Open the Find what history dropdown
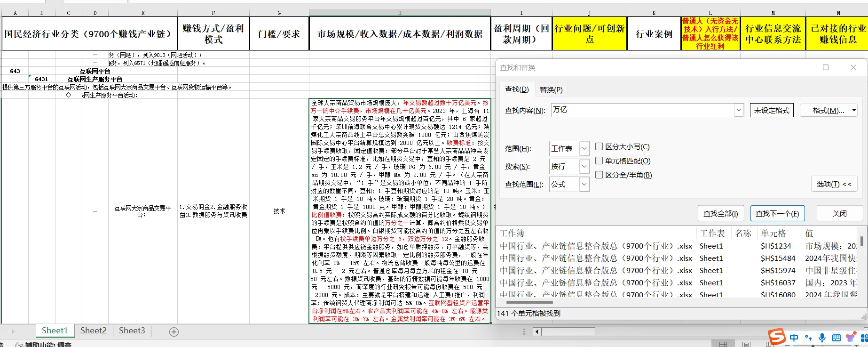 click(739, 110)
